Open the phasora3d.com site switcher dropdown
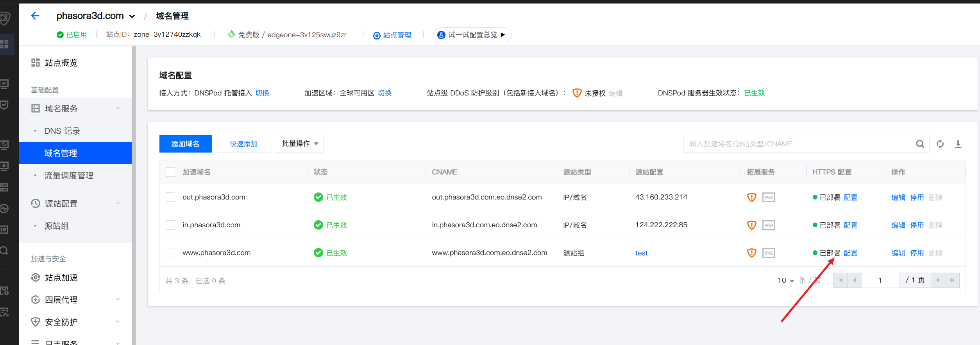 [132, 16]
